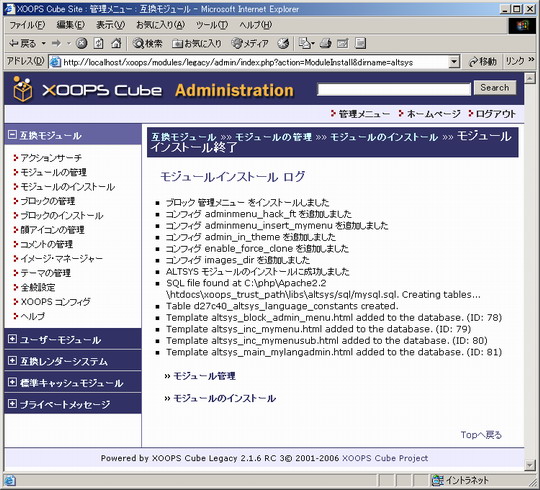
Task: Open the address bar dropdown arrow
Action: click(454, 62)
